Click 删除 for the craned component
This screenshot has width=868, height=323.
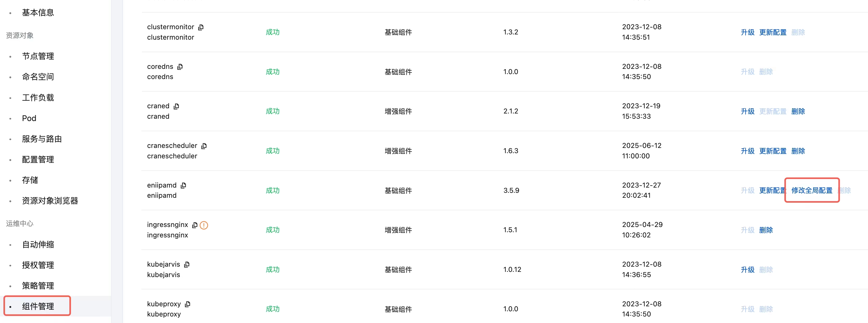(798, 111)
